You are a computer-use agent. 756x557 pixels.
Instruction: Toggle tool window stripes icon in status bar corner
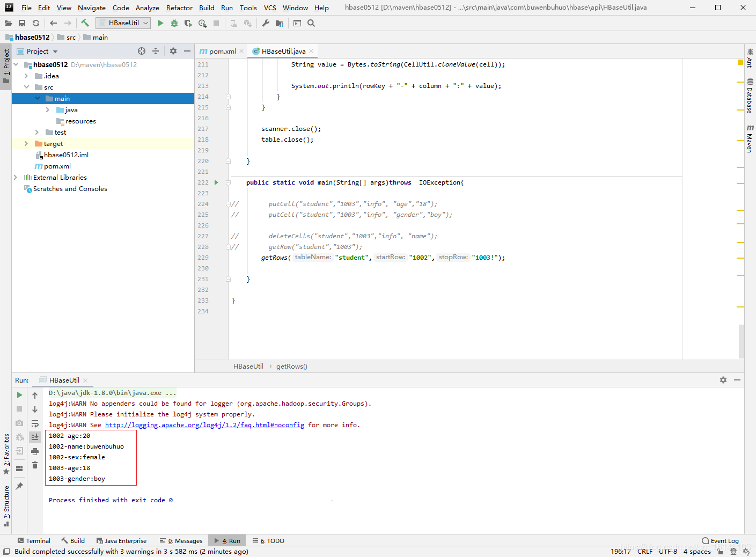(6, 552)
